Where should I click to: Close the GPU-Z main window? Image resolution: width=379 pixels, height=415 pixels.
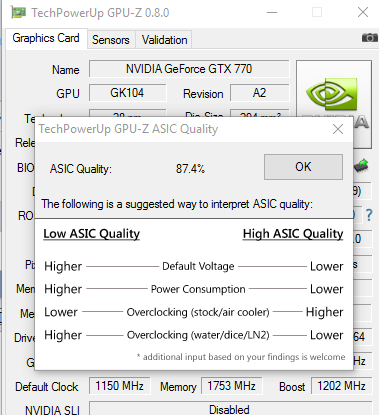click(363, 13)
